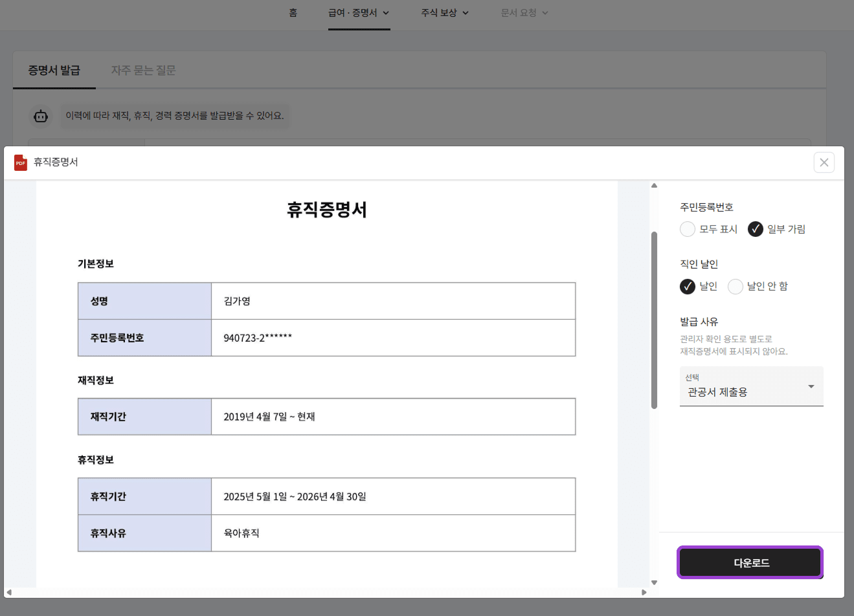854x616 pixels.
Task: Click the 기본정보 section heading
Action: point(96,263)
